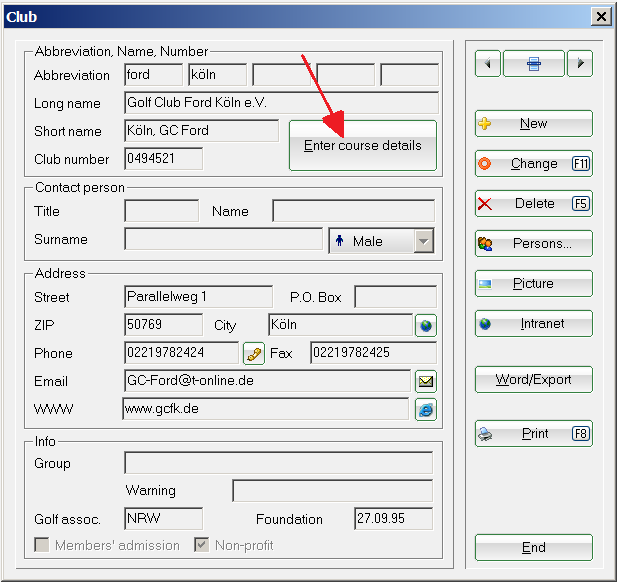Viewport: 617px width, 582px height.
Task: Delete the current club record
Action: (534, 203)
